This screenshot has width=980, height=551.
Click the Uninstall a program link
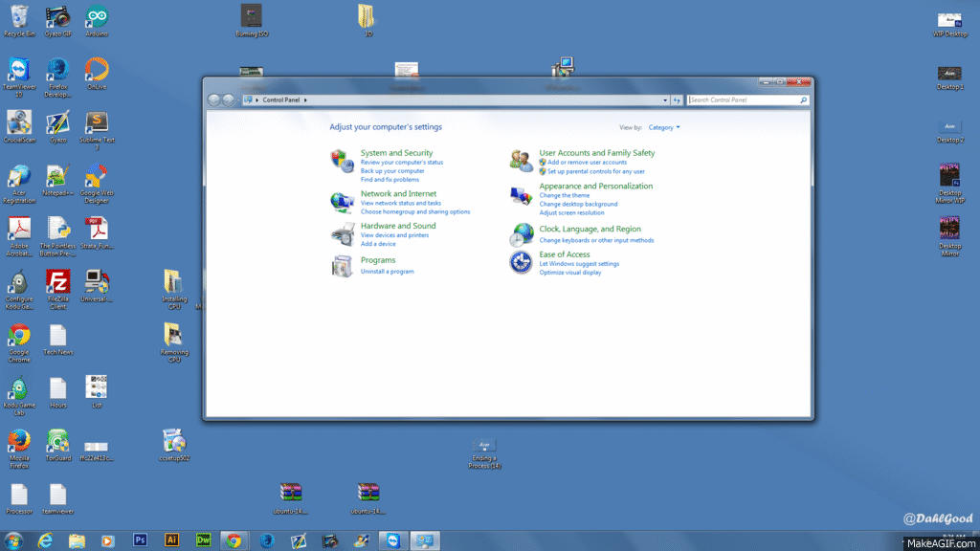(x=387, y=272)
